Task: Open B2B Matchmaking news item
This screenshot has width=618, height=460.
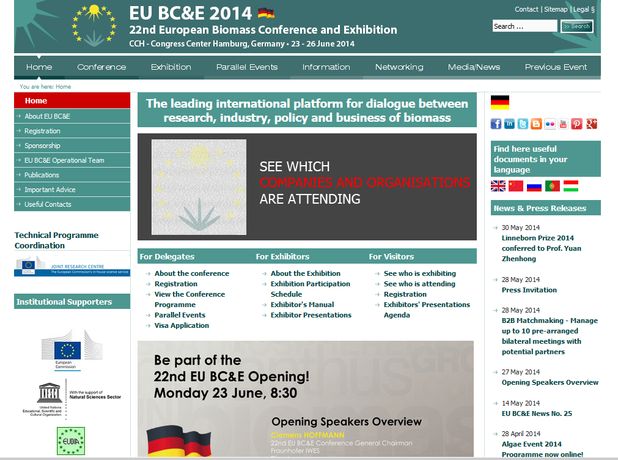Action: (549, 336)
